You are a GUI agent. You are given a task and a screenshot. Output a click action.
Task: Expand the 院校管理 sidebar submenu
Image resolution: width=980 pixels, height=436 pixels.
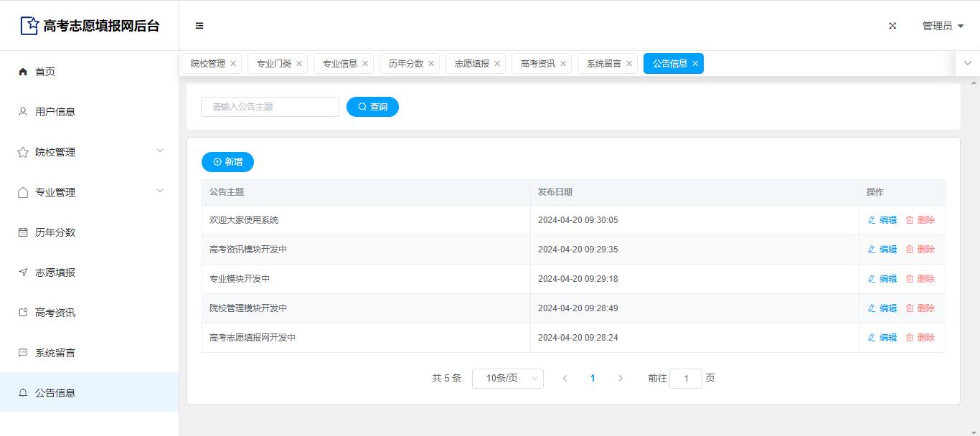click(89, 152)
